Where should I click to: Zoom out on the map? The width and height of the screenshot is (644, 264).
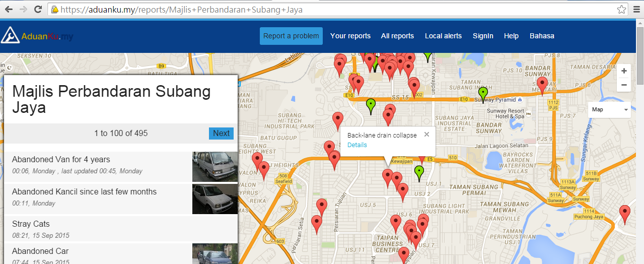[624, 85]
